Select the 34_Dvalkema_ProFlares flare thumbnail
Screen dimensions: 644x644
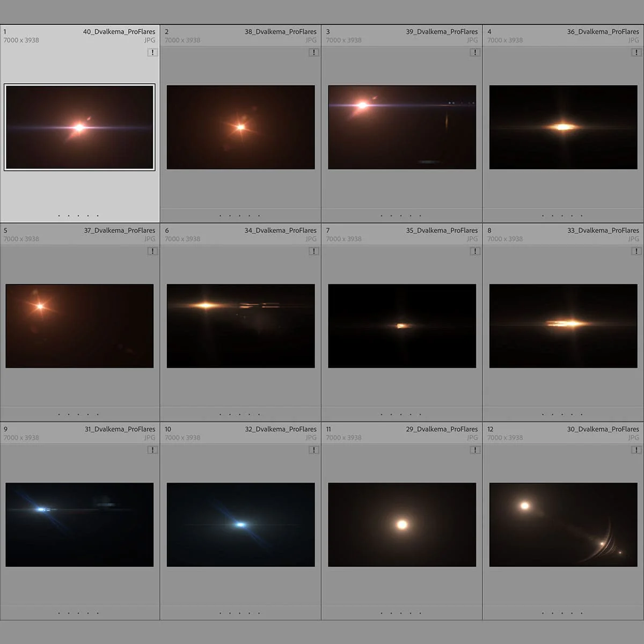click(x=241, y=326)
